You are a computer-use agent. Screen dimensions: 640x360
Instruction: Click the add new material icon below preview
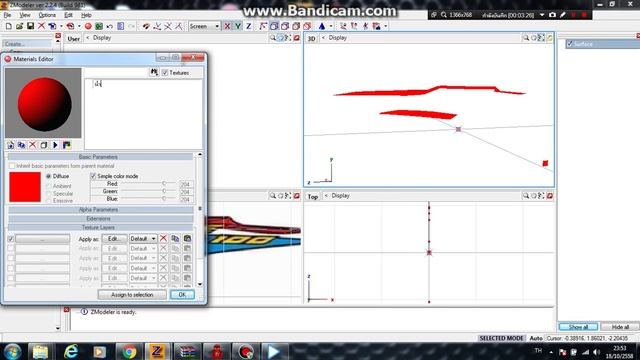11,145
